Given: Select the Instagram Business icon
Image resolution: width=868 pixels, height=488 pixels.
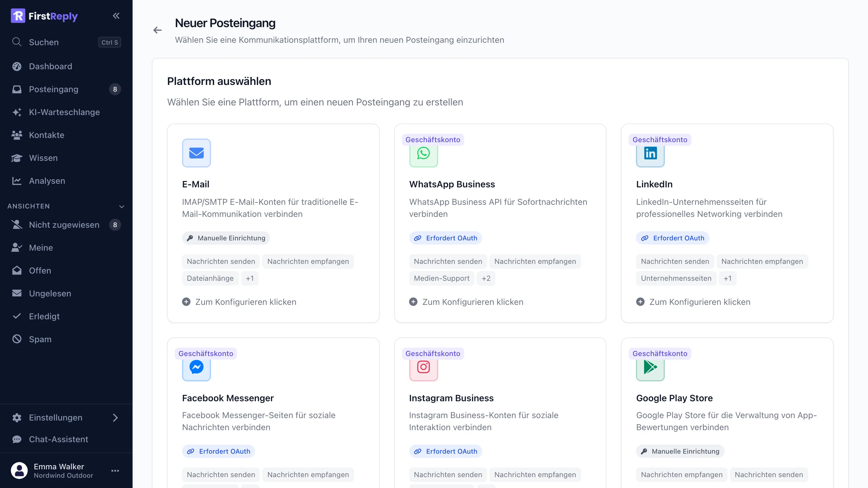Looking at the screenshot, I should coord(423,367).
